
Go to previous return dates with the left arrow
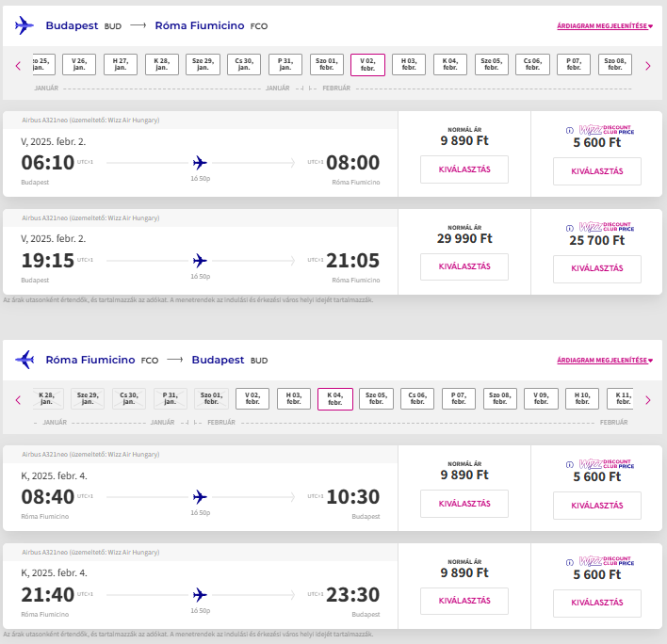(18, 400)
